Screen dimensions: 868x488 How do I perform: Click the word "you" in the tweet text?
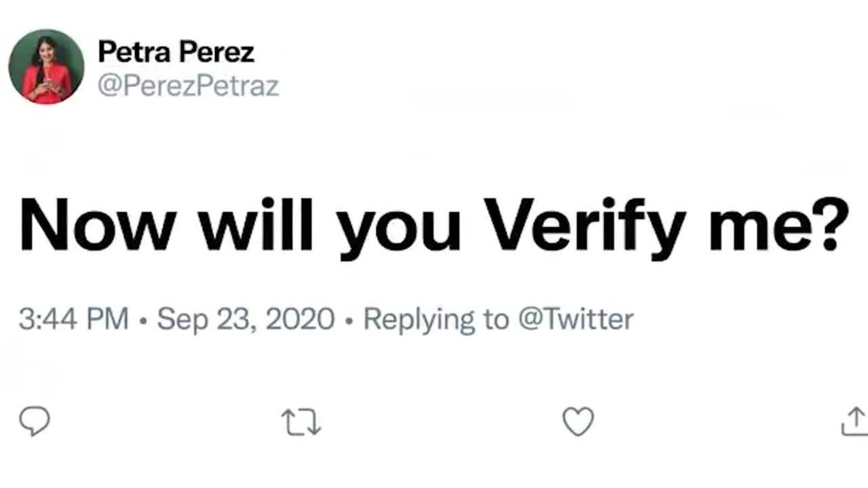click(400, 228)
